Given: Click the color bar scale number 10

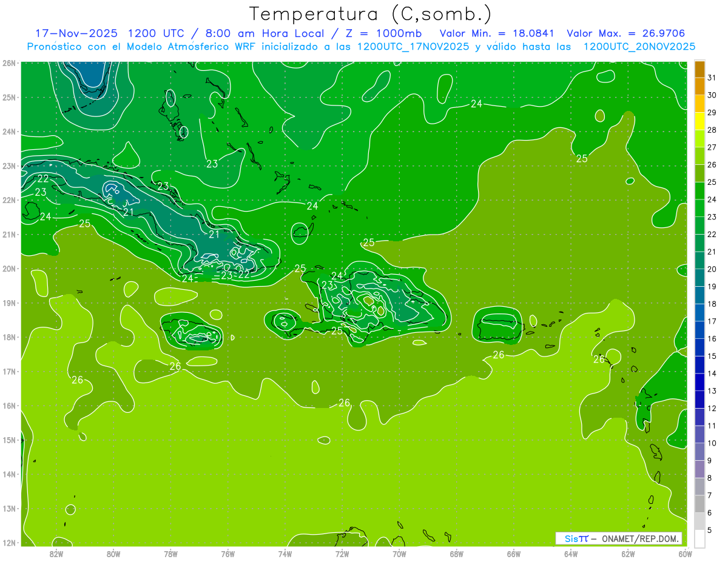Looking at the screenshot, I should 712,443.
